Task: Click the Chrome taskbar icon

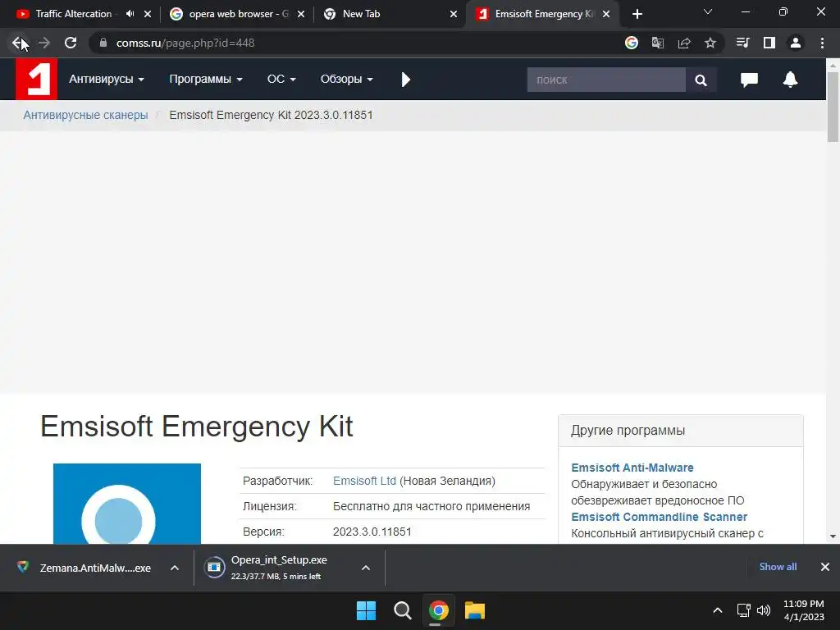Action: pyautogui.click(x=438, y=610)
